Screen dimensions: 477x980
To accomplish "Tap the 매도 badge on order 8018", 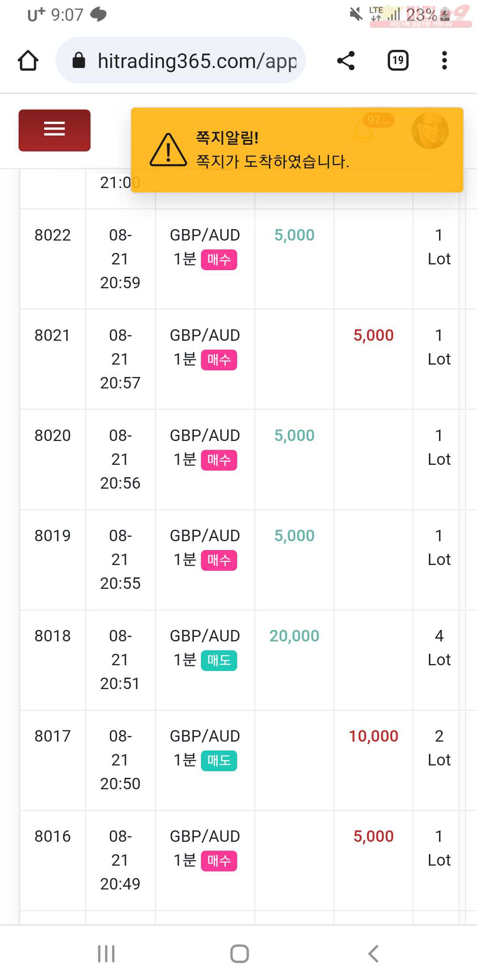I will [219, 660].
